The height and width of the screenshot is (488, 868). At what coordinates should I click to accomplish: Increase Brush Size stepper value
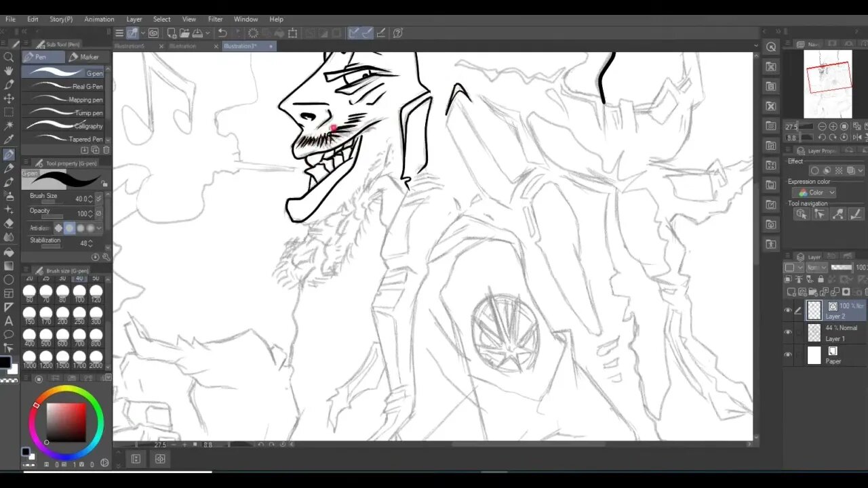[x=91, y=197]
